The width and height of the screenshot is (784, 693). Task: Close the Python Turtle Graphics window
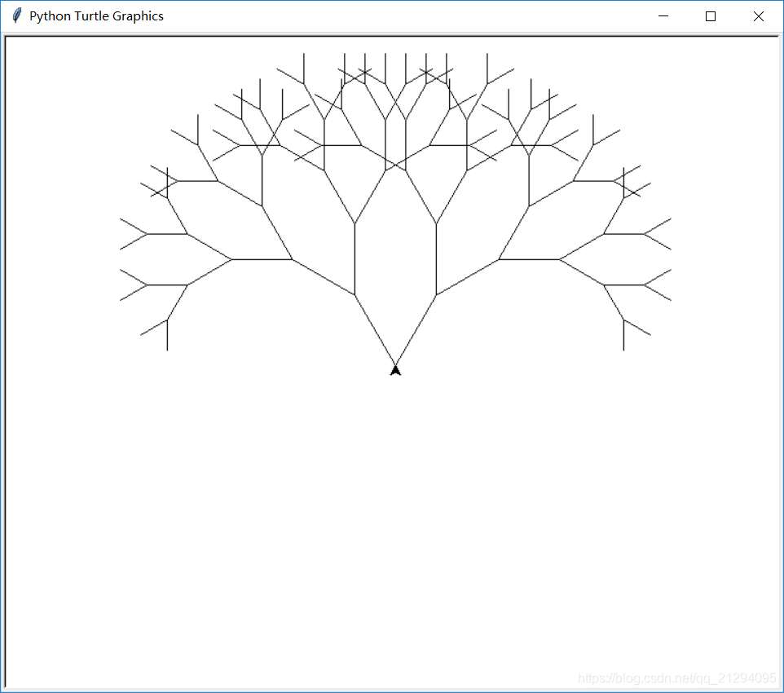758,16
